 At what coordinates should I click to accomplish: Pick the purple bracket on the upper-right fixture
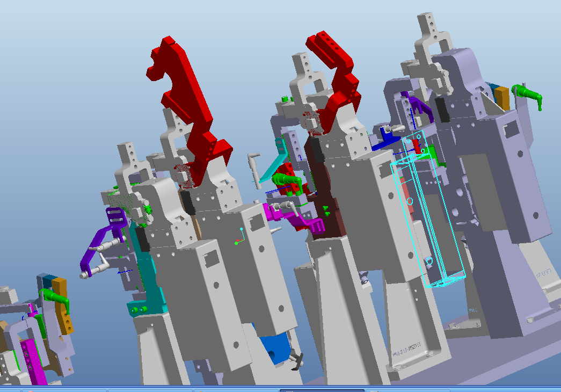[x=417, y=105]
